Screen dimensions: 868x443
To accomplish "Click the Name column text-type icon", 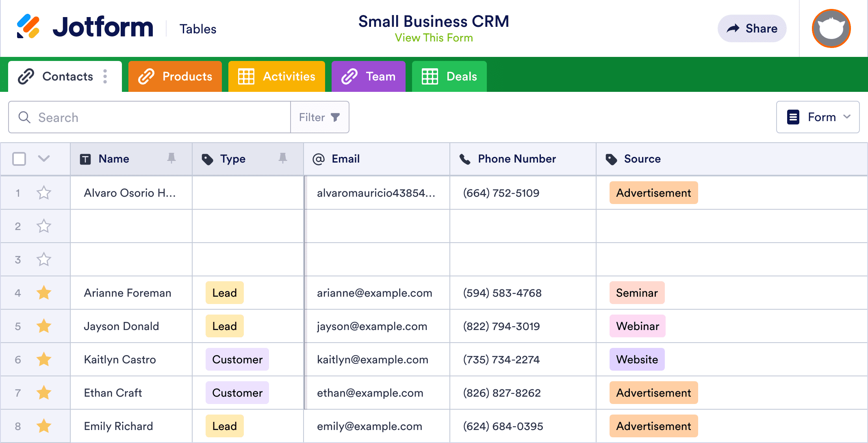I will coord(85,159).
